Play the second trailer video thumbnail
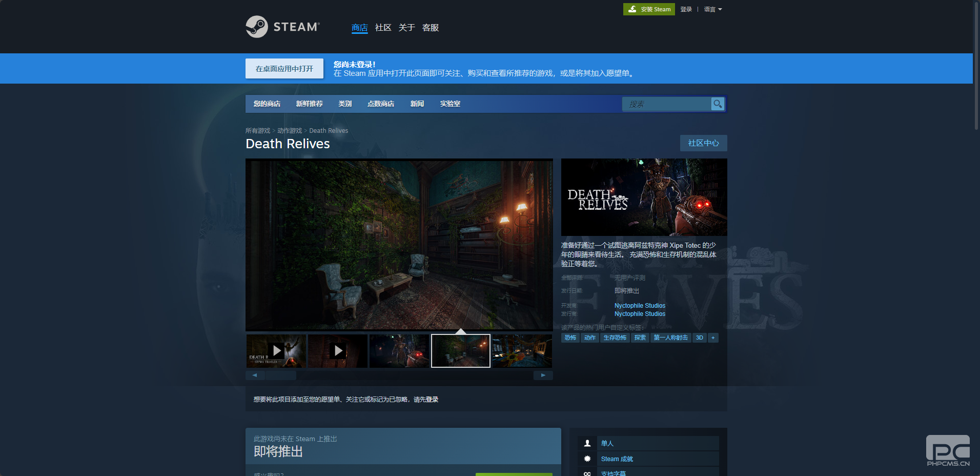The width and height of the screenshot is (980, 476). tap(338, 351)
